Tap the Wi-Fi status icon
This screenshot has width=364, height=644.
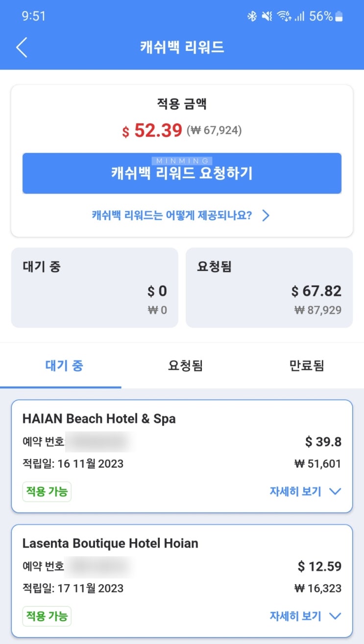coord(284,17)
